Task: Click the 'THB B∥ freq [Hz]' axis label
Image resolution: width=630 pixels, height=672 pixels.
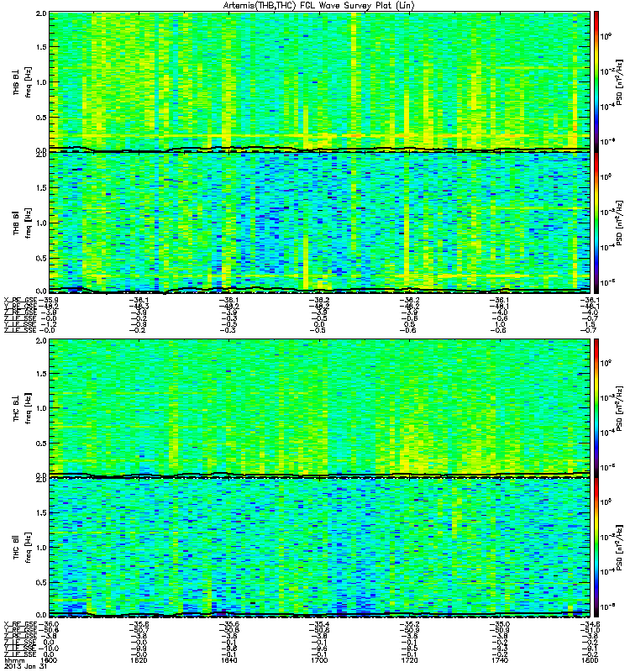Action: 23,223
